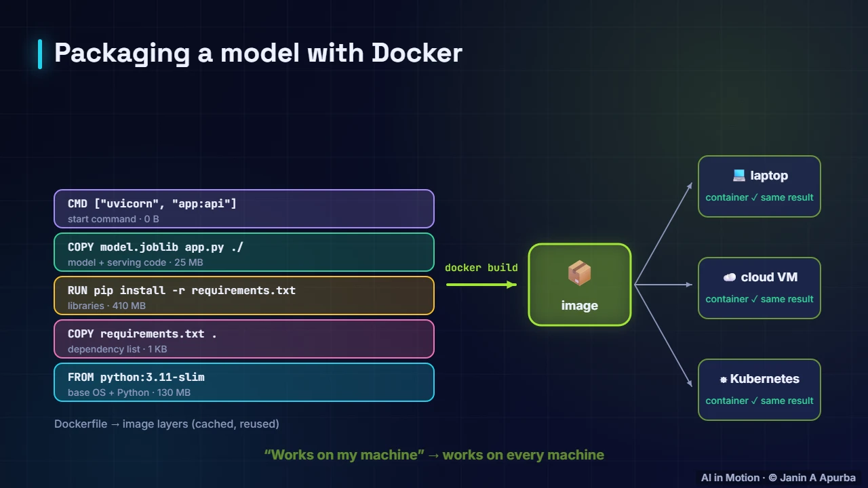The height and width of the screenshot is (488, 868).
Task: Click the text 'model + serving code · 25 MB'
Action: [x=136, y=262]
